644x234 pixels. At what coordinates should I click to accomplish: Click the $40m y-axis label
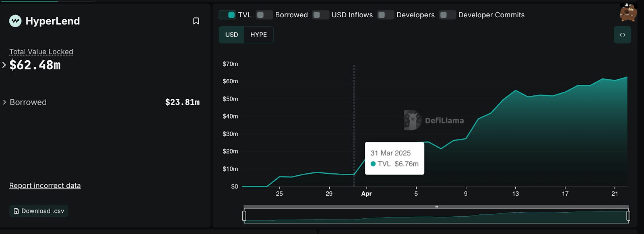[230, 116]
